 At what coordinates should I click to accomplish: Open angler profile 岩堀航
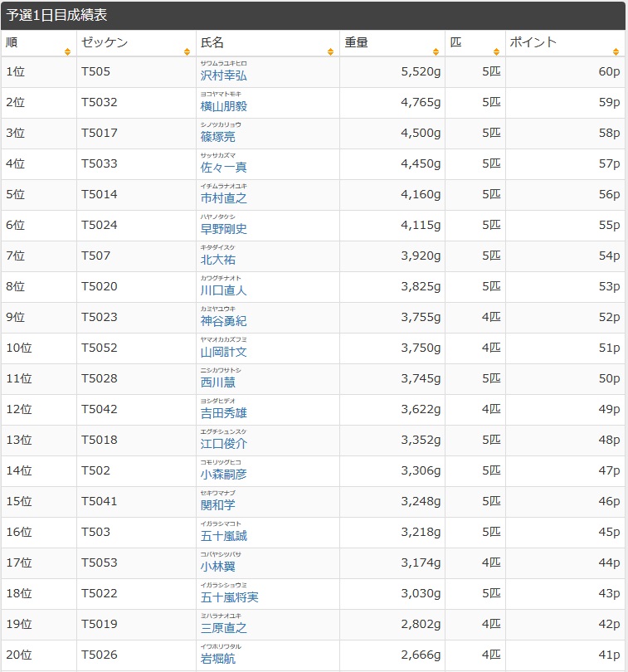point(217,659)
